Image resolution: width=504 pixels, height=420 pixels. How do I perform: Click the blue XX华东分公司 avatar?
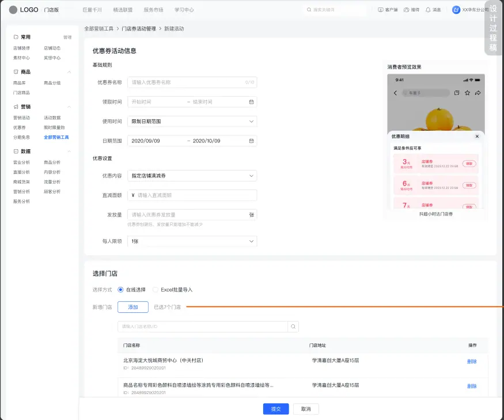click(456, 10)
